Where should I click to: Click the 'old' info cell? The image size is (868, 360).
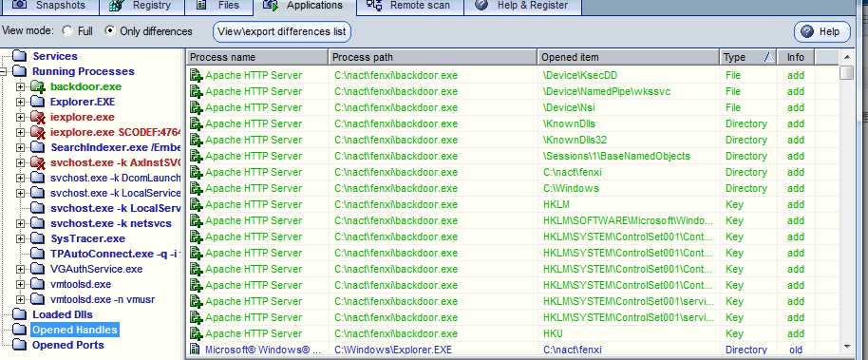click(x=796, y=351)
